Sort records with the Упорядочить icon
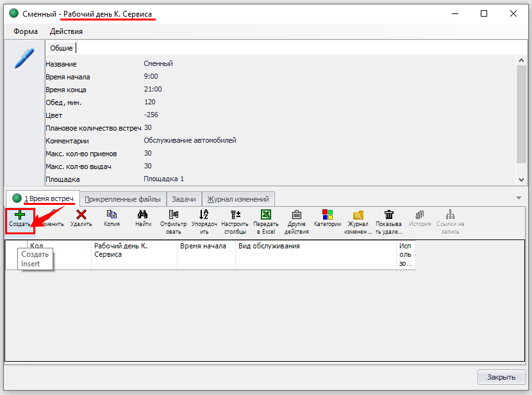Screen dimensions: 532x395 (204, 215)
